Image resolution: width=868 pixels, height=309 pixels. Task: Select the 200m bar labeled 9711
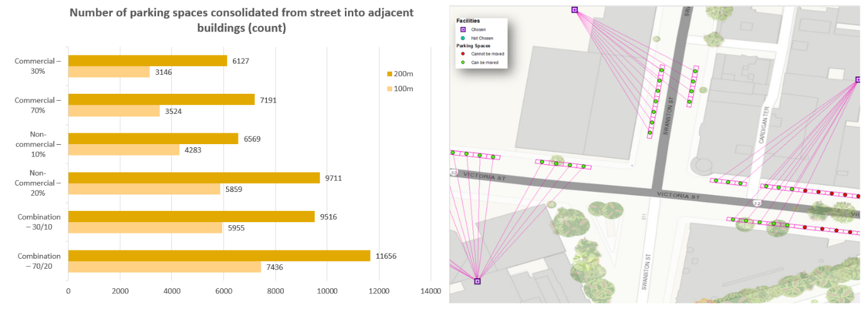coord(194,178)
